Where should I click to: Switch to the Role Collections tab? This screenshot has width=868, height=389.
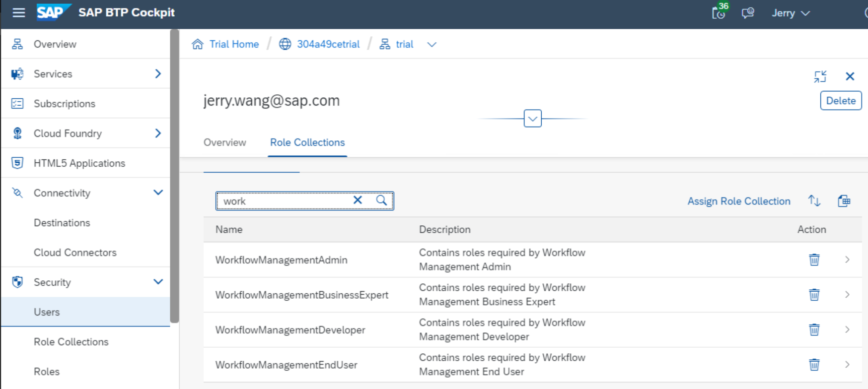[307, 142]
